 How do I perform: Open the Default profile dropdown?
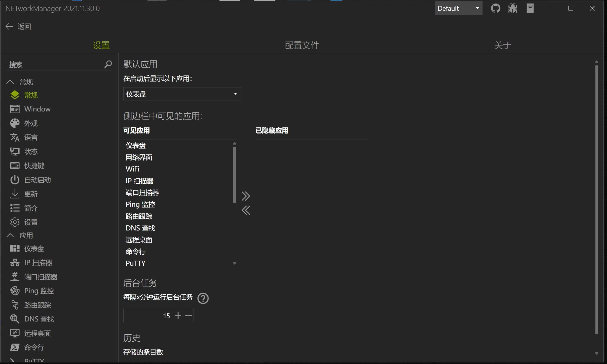pyautogui.click(x=459, y=8)
